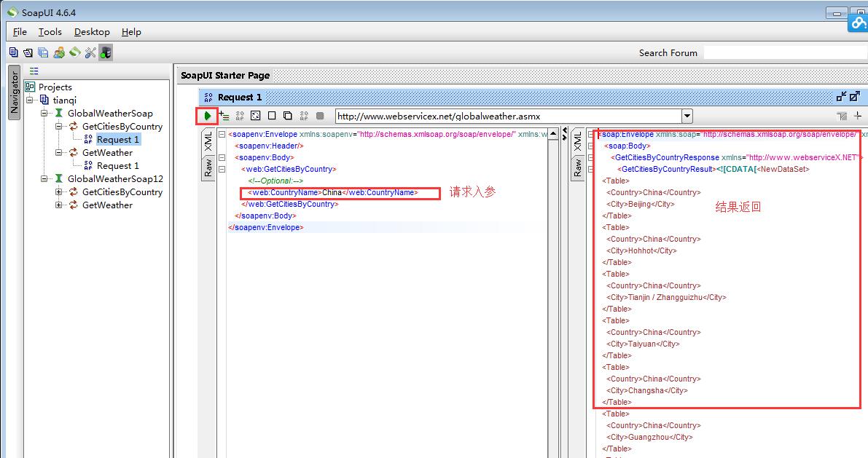Click the Add request to TestCase icon
Image resolution: width=868 pixels, height=458 pixels.
click(x=224, y=116)
